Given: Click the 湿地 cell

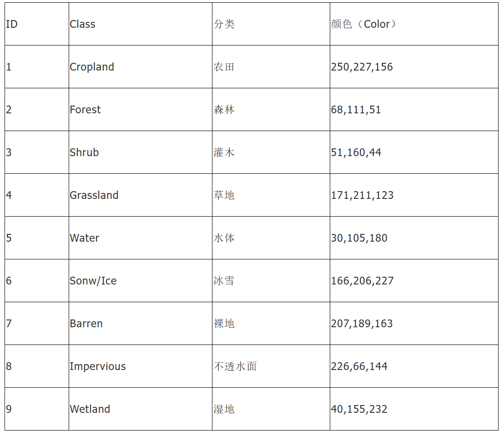Looking at the screenshot, I should click(224, 409).
